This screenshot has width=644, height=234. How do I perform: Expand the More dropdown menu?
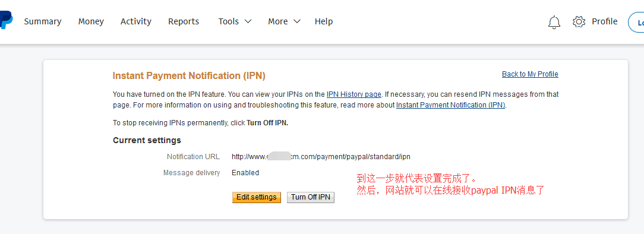(x=284, y=21)
